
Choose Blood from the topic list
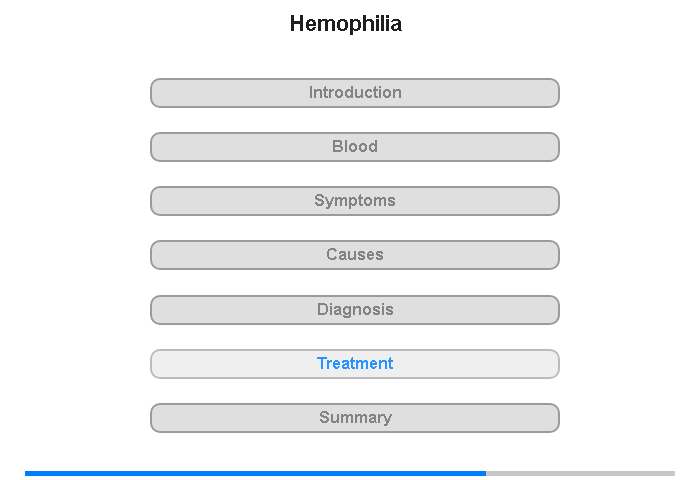(x=355, y=147)
